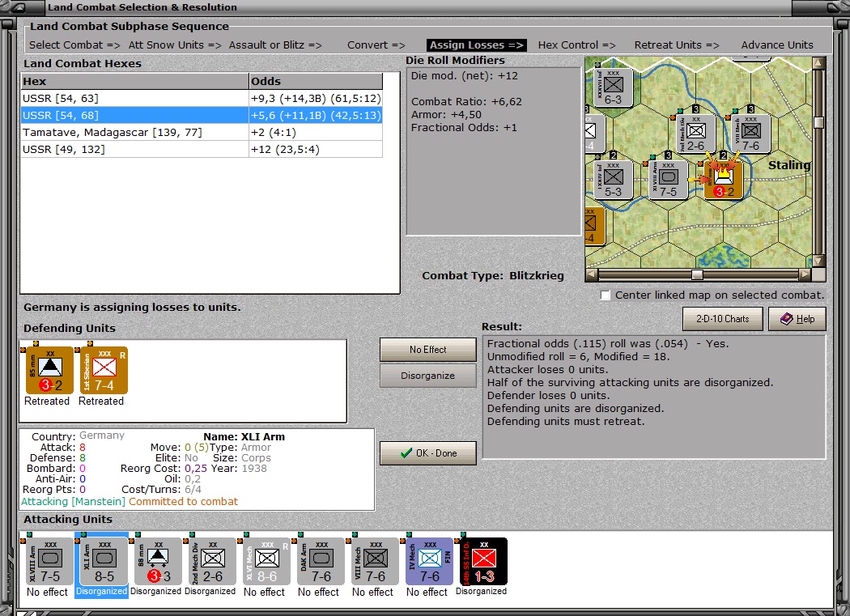Click the Hex column header
The width and height of the screenshot is (850, 616).
(x=134, y=81)
